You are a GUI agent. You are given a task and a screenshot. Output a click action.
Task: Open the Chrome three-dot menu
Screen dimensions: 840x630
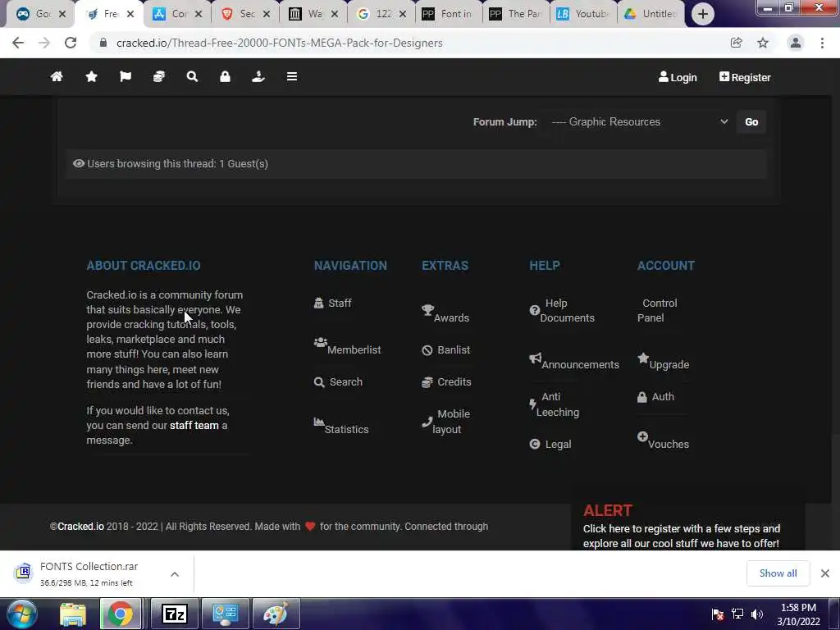822,43
